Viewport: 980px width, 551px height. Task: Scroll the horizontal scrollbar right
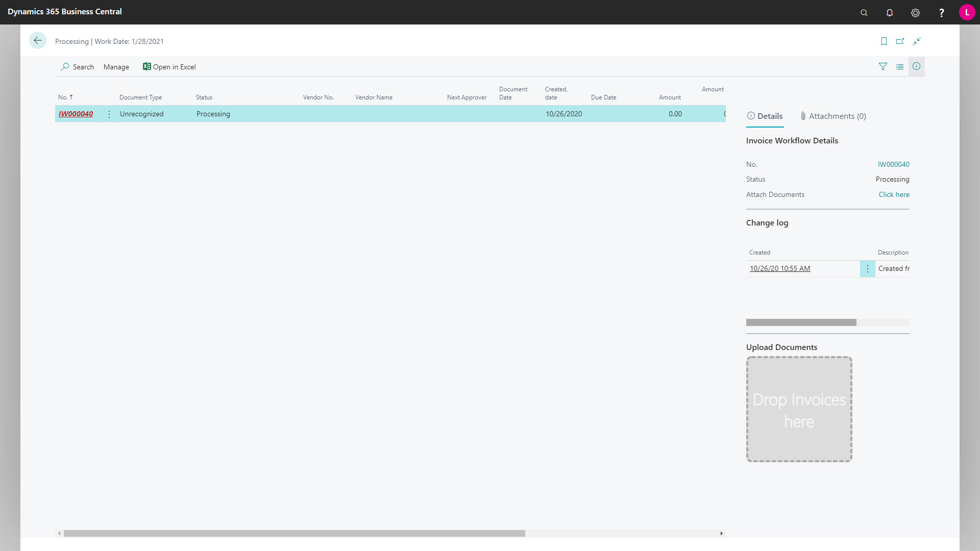[722, 533]
